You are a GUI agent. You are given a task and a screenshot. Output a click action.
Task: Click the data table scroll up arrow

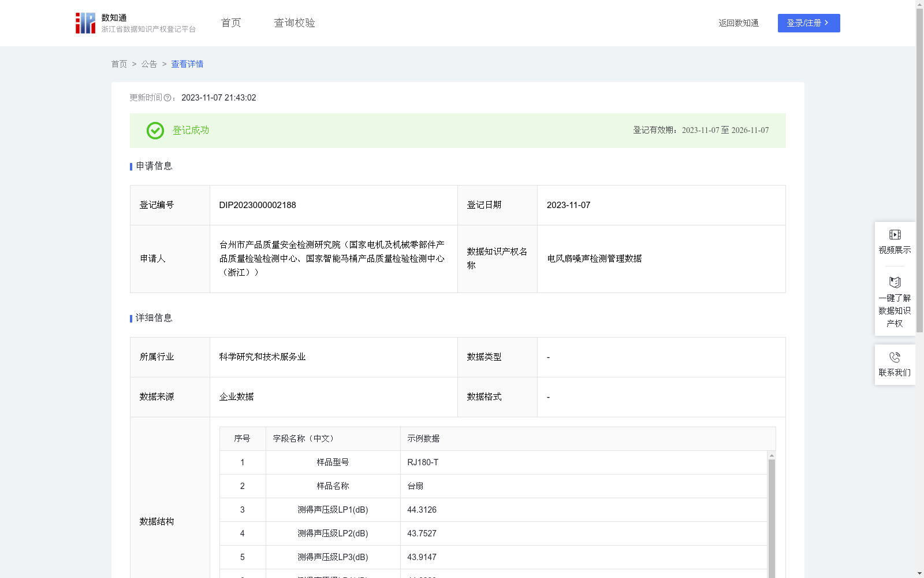click(x=772, y=455)
